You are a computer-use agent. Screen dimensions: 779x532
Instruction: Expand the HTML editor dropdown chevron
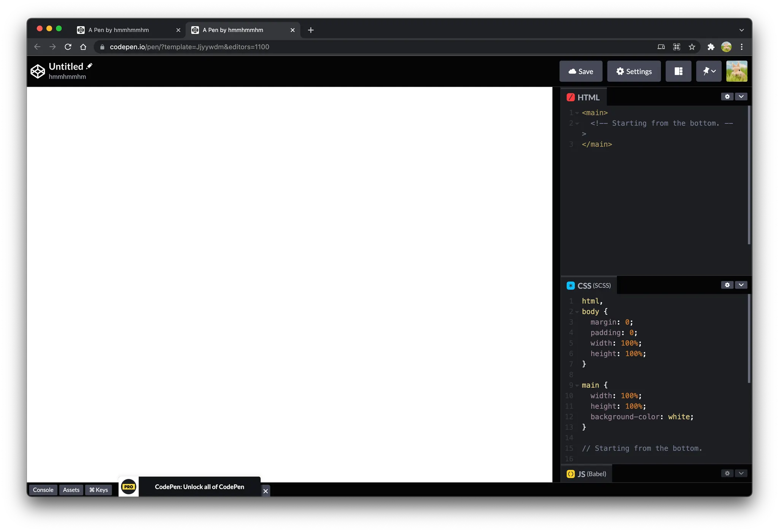tap(741, 97)
